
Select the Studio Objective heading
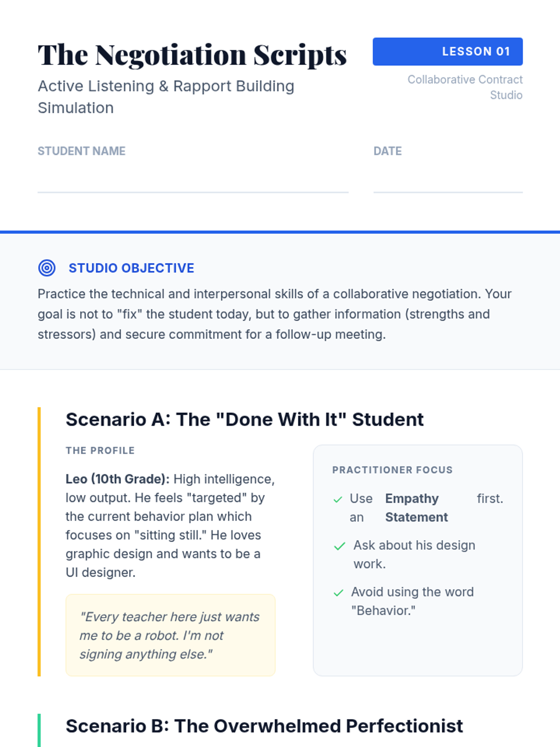click(131, 268)
